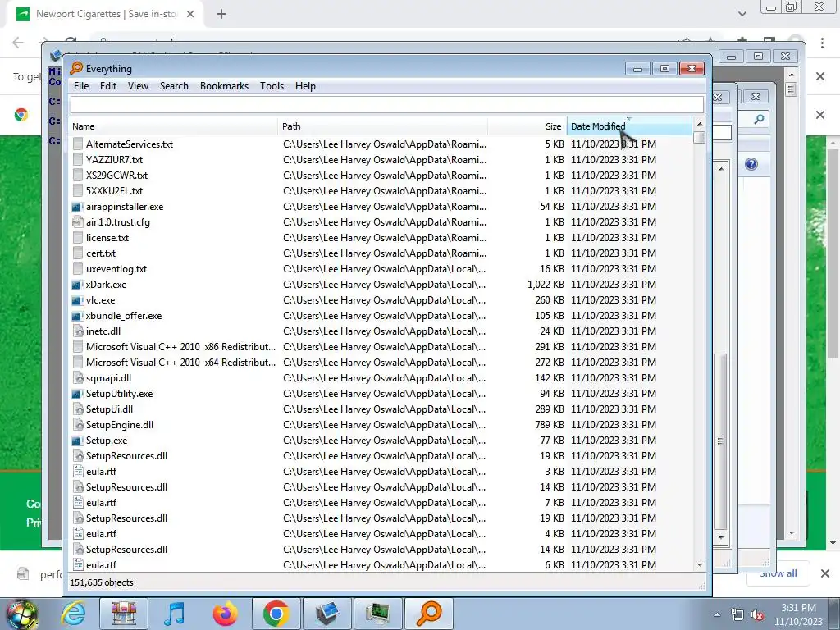Select the xbundle_offer.exe file icon
The height and width of the screenshot is (630, 840).
point(78,316)
